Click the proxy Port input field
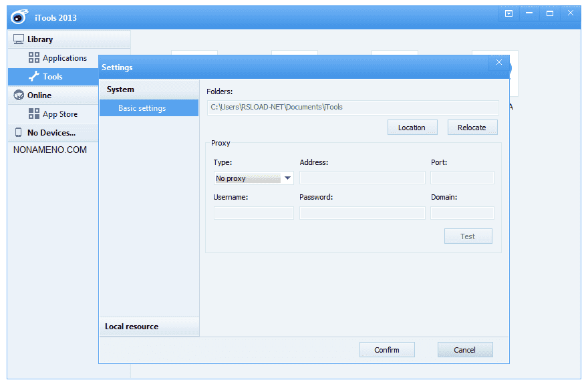The height and width of the screenshot is (386, 588). (x=462, y=178)
